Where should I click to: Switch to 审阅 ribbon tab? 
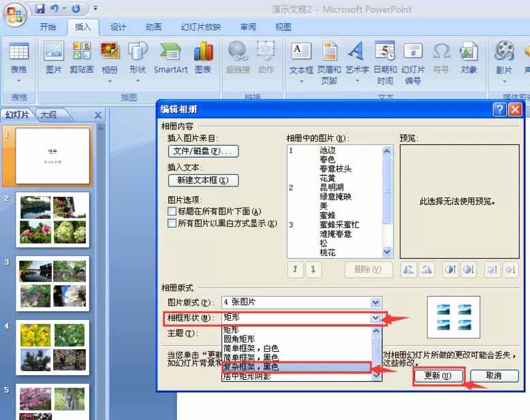coord(248,27)
